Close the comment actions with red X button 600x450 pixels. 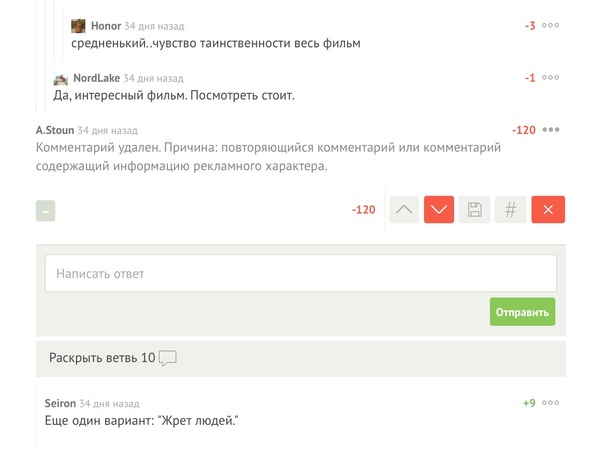click(x=548, y=209)
